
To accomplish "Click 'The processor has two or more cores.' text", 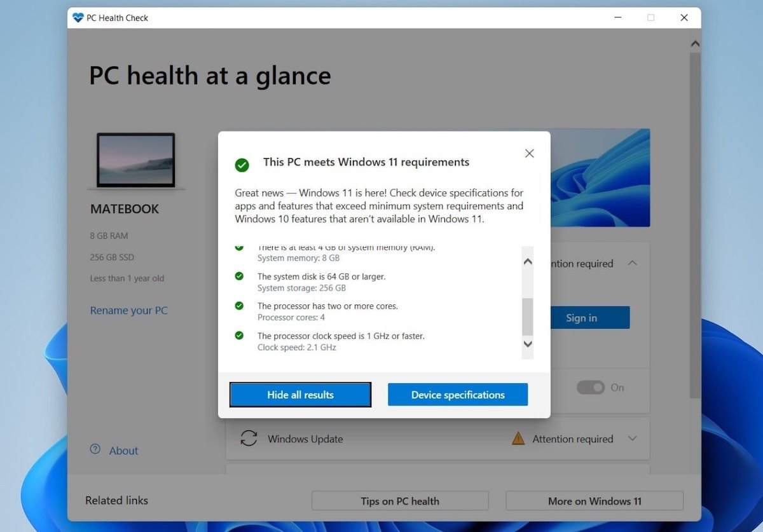I will [x=327, y=306].
